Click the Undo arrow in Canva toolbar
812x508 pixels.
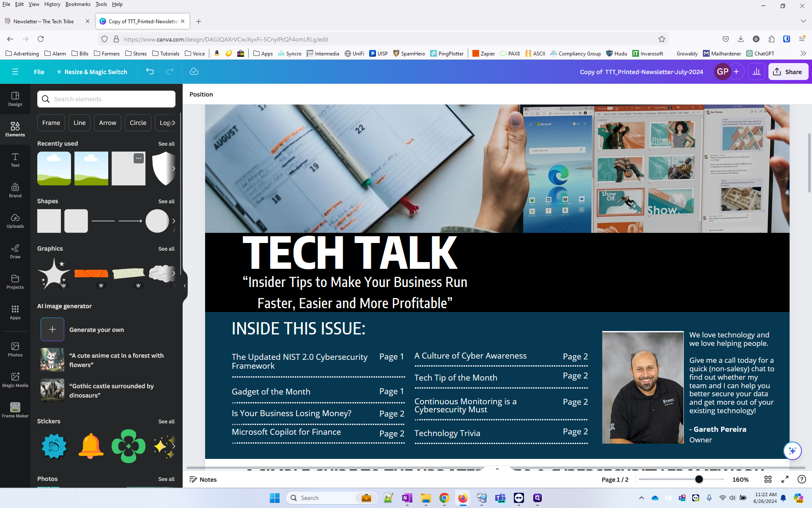[150, 72]
